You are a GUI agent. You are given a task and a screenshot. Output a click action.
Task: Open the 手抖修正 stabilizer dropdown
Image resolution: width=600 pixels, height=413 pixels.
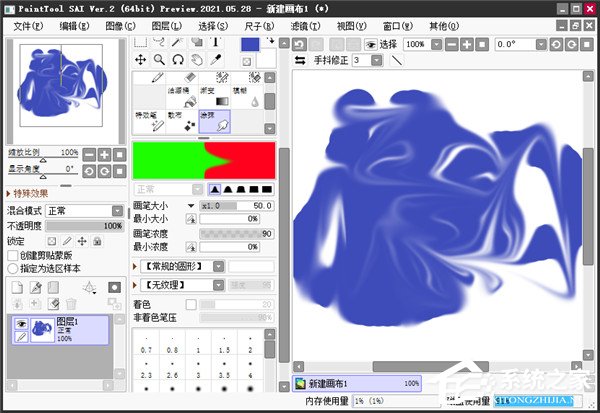(x=377, y=61)
